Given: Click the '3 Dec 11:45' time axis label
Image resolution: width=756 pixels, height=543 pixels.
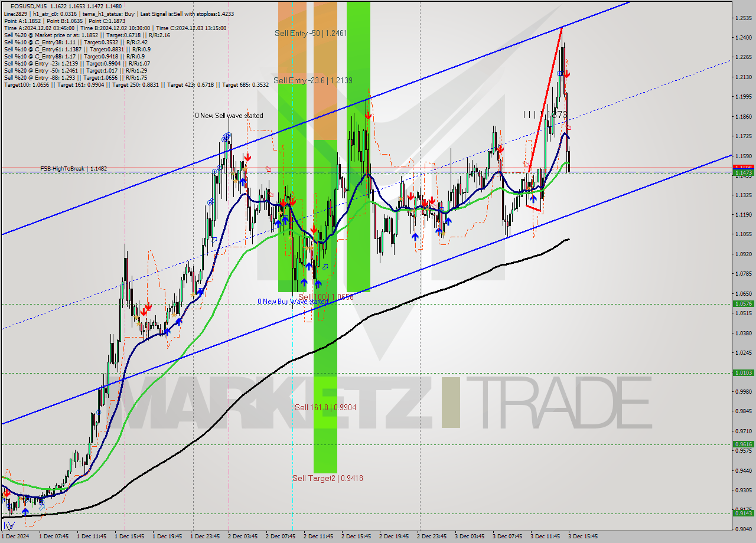Looking at the screenshot, I should [545, 537].
